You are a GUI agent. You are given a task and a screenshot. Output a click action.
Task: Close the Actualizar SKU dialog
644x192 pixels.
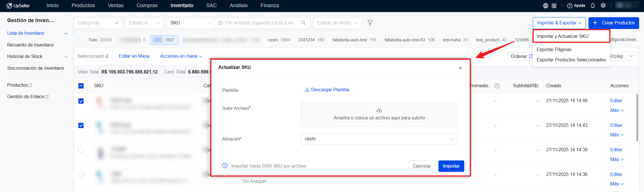pos(460,68)
